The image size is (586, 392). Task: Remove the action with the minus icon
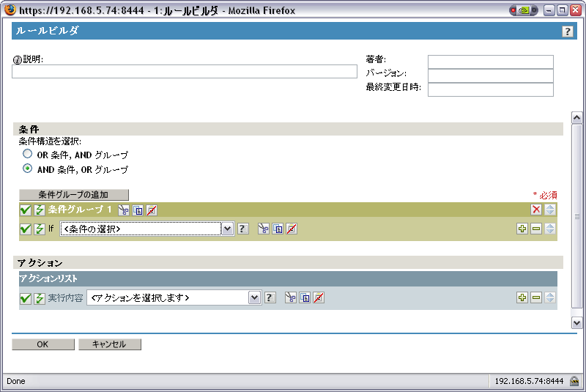tap(536, 297)
